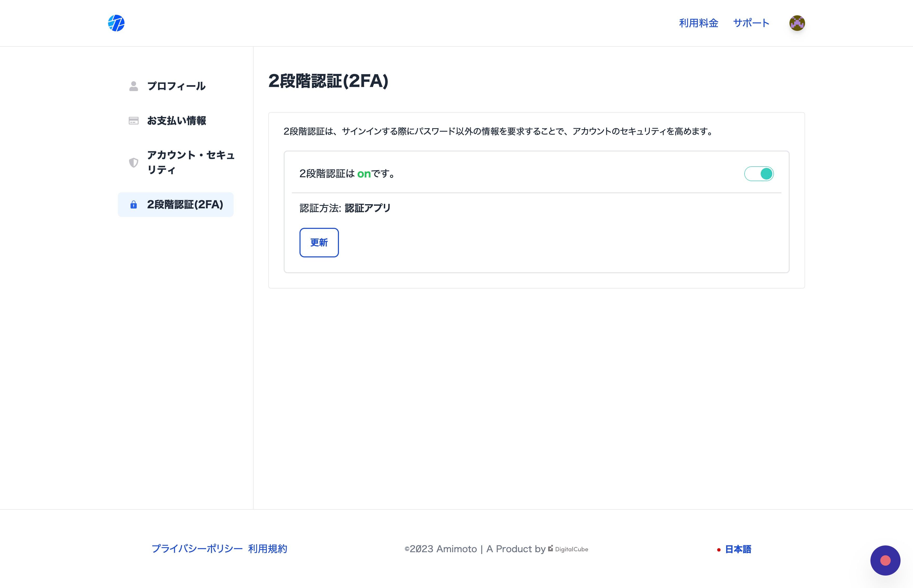Viewport: 913px width, 588px height.
Task: Click the 更新 button
Action: click(x=319, y=242)
